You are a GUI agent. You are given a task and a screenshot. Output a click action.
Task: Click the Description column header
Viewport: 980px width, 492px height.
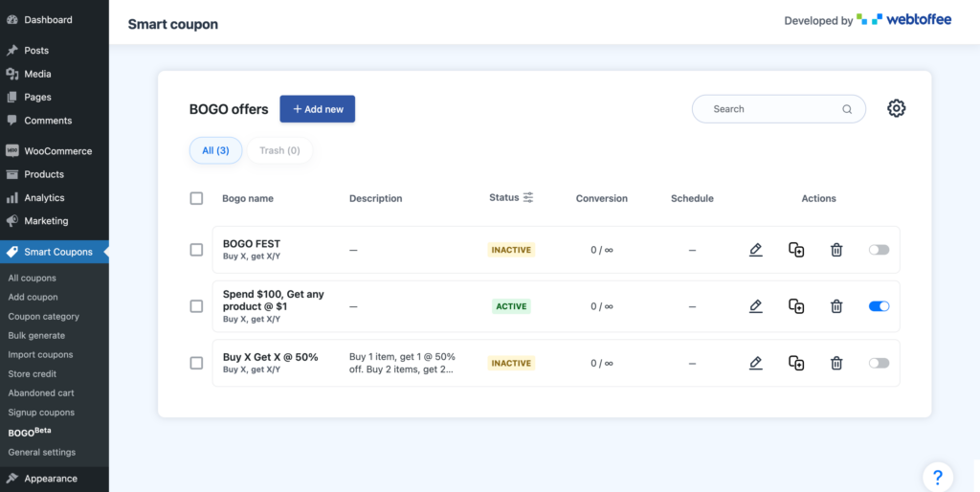(x=375, y=198)
